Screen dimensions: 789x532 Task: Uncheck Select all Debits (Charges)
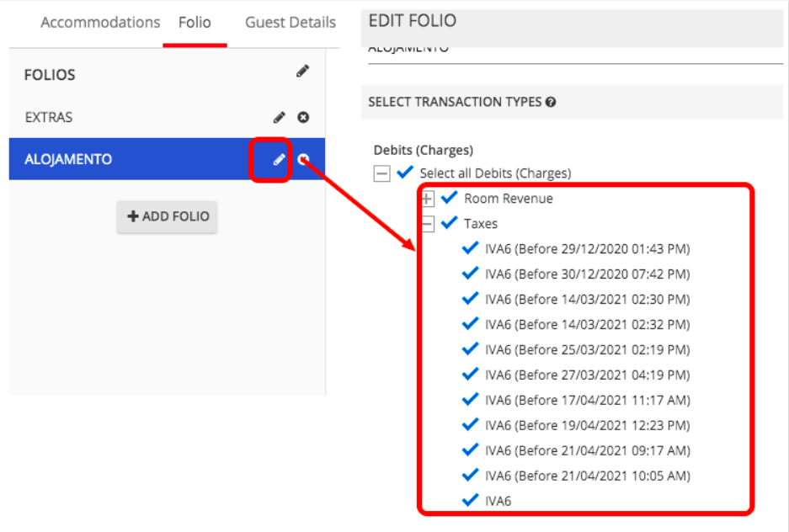coord(405,173)
